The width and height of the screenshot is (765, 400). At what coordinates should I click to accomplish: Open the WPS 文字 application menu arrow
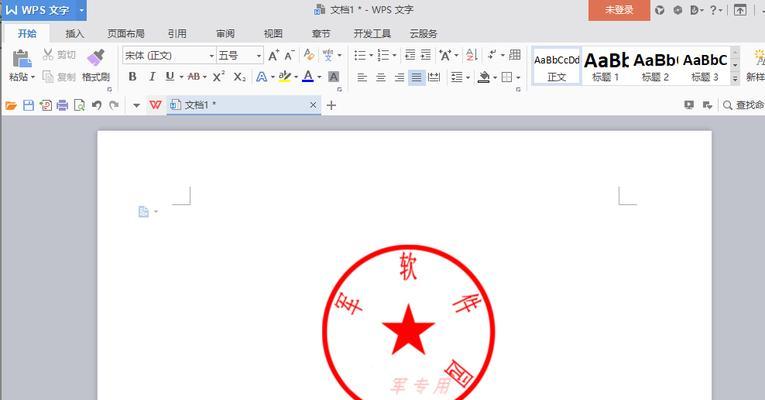(81, 10)
